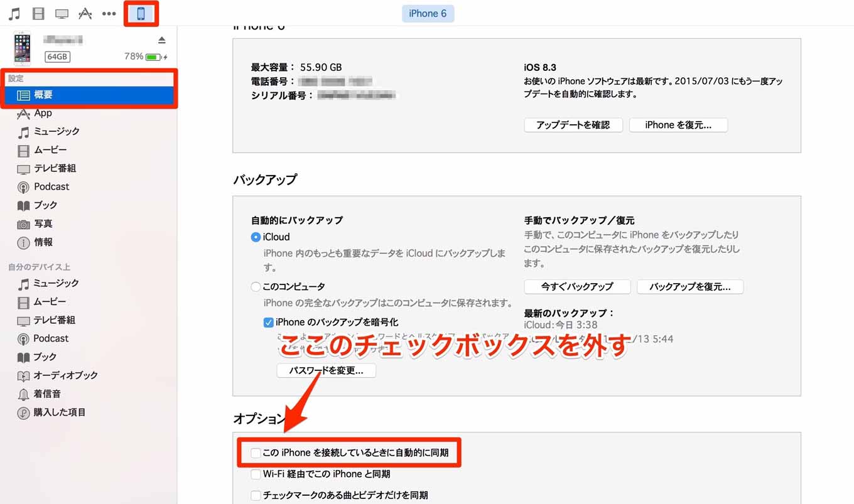Open the Music library icon in toolbar
854x504 pixels.
tap(14, 13)
